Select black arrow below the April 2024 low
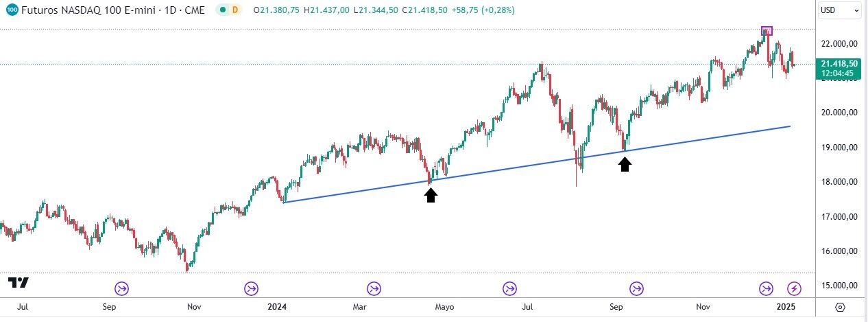The image size is (868, 322). click(431, 196)
